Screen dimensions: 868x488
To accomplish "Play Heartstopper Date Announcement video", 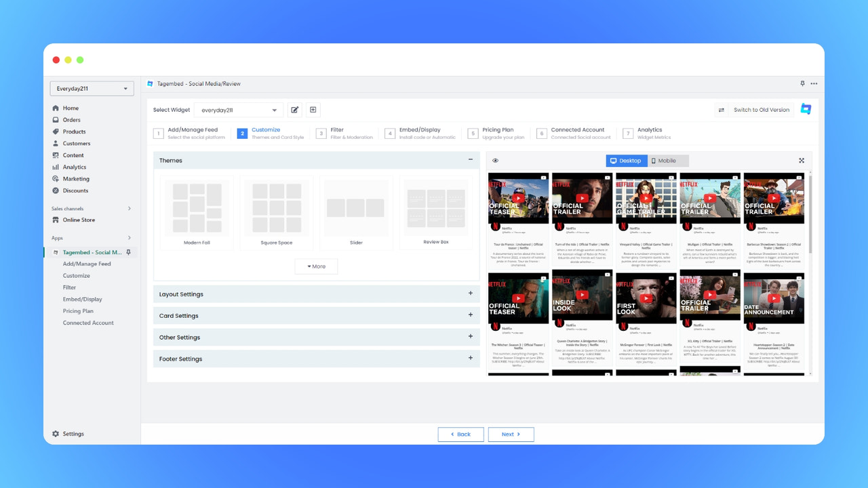I will [774, 298].
